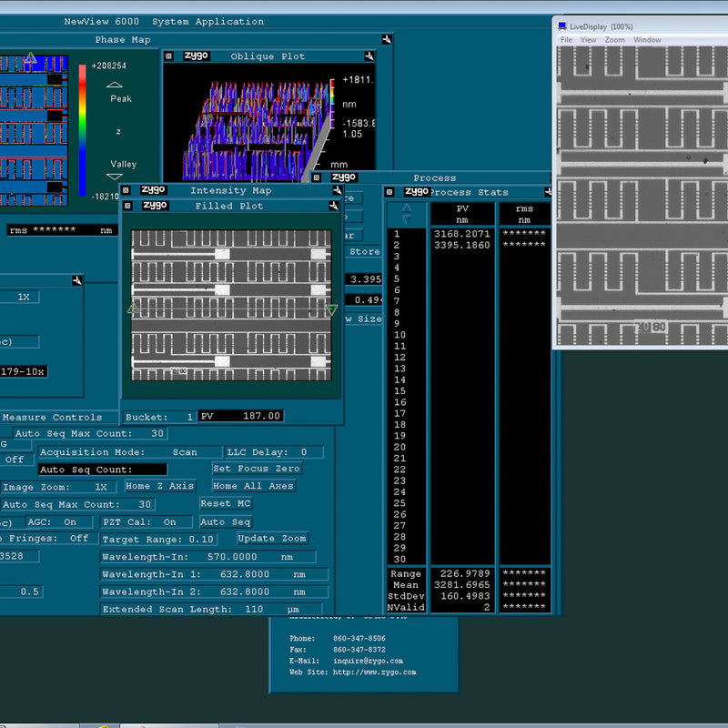Click the Filled Plot window menu icon

(128, 206)
